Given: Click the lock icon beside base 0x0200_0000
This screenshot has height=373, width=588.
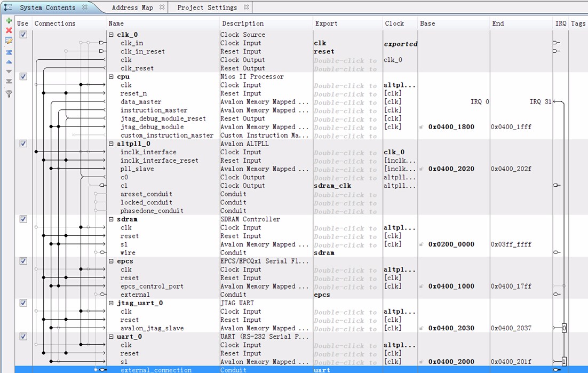Looking at the screenshot, I should coord(422,244).
